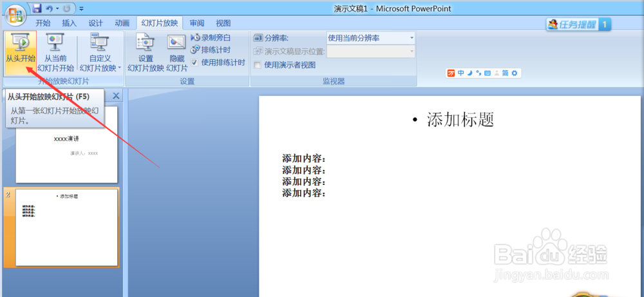Click the greyed redo icon
The height and width of the screenshot is (297, 644).
click(67, 8)
